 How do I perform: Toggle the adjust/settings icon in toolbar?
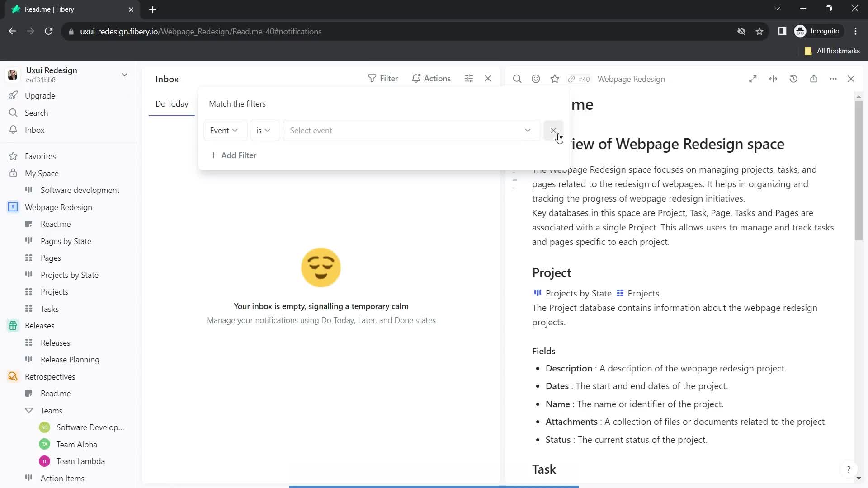click(470, 78)
